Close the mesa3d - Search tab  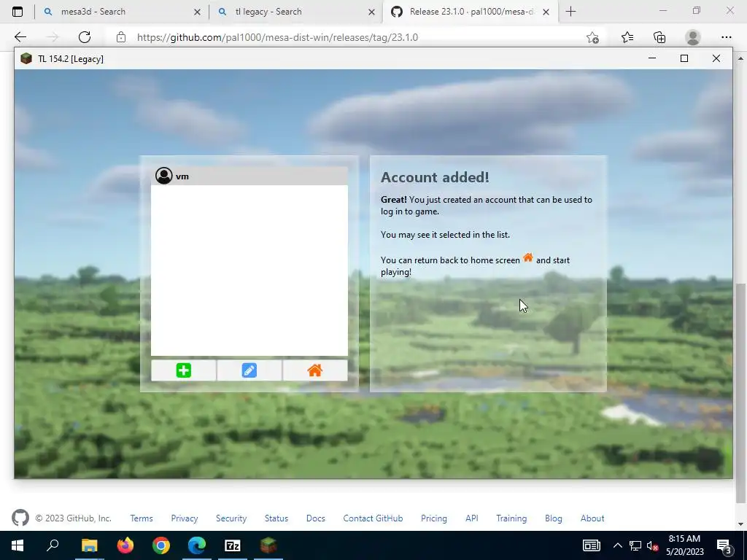tap(197, 12)
